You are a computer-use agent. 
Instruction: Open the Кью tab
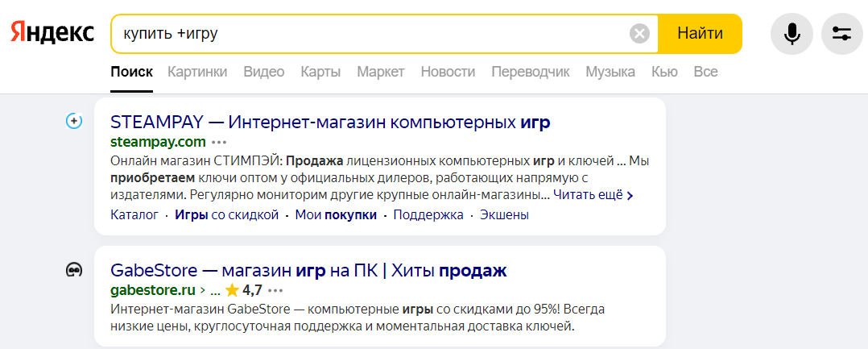pyautogui.click(x=664, y=72)
